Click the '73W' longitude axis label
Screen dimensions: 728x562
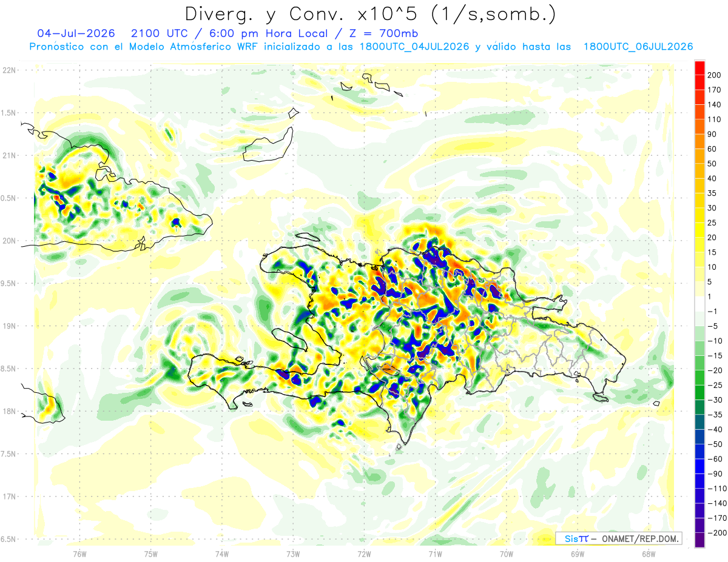[293, 554]
